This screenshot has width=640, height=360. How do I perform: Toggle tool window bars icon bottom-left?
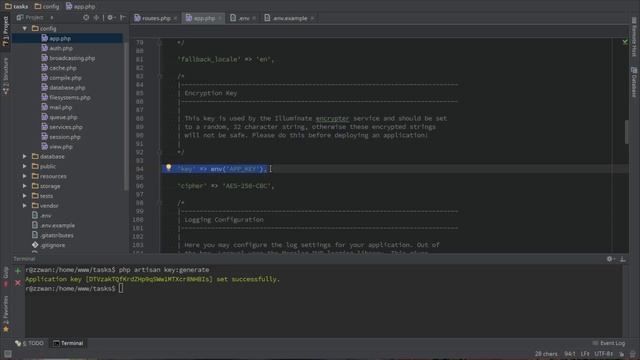coord(7,354)
